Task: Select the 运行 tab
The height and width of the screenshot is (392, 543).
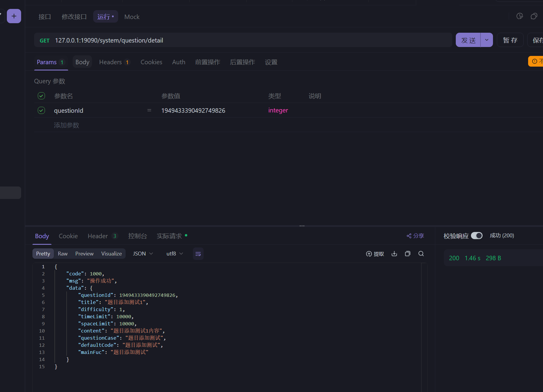Action: [106, 17]
